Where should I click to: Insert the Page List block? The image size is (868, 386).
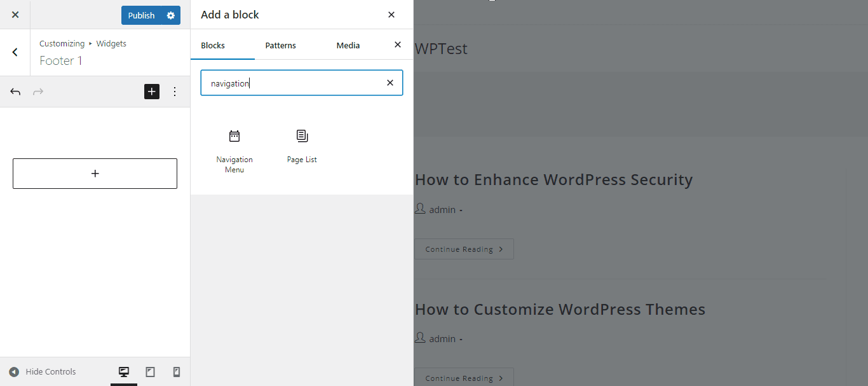pyautogui.click(x=302, y=146)
